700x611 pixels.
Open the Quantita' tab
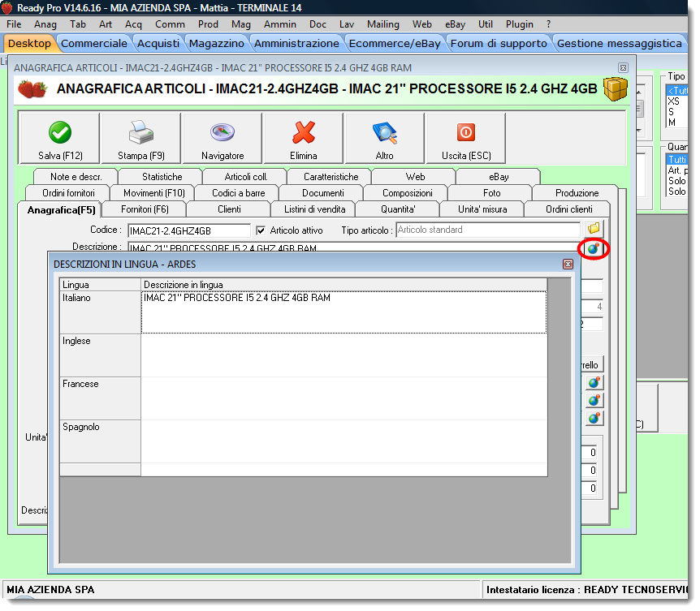398,209
